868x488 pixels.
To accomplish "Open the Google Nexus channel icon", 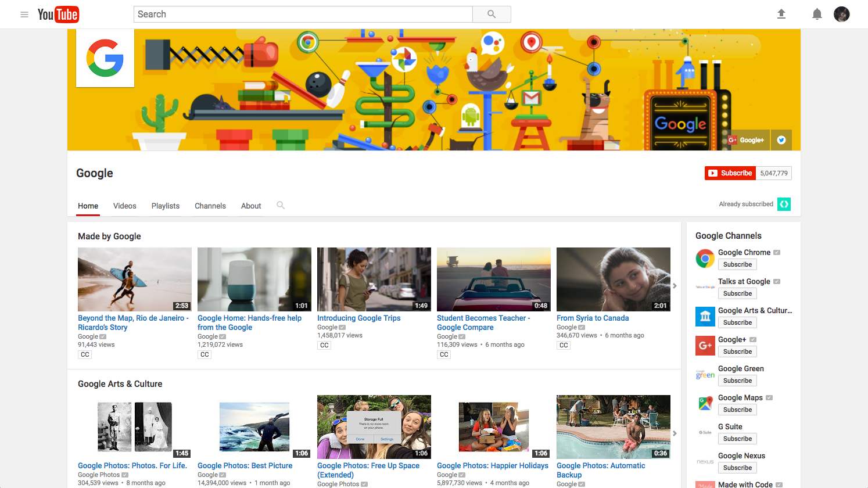I will [x=705, y=461].
